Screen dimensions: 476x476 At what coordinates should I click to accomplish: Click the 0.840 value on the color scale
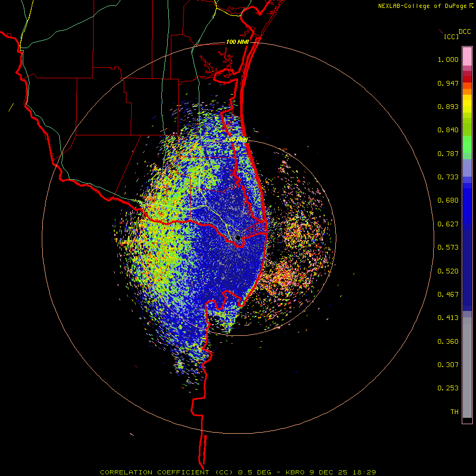pyautogui.click(x=448, y=130)
